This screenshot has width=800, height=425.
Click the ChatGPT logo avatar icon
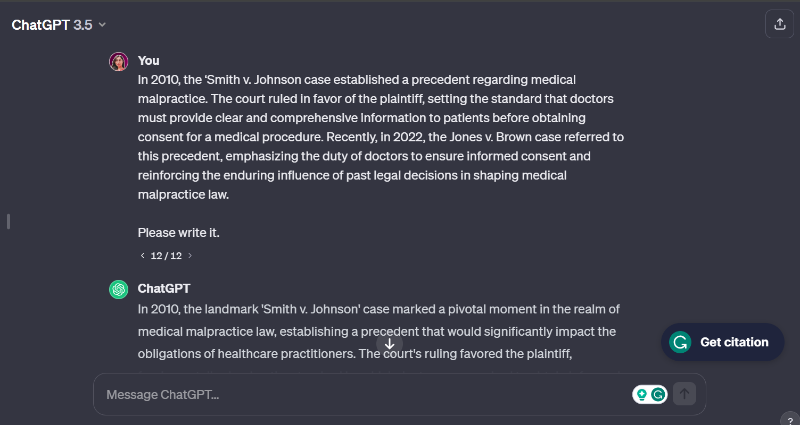pos(118,289)
